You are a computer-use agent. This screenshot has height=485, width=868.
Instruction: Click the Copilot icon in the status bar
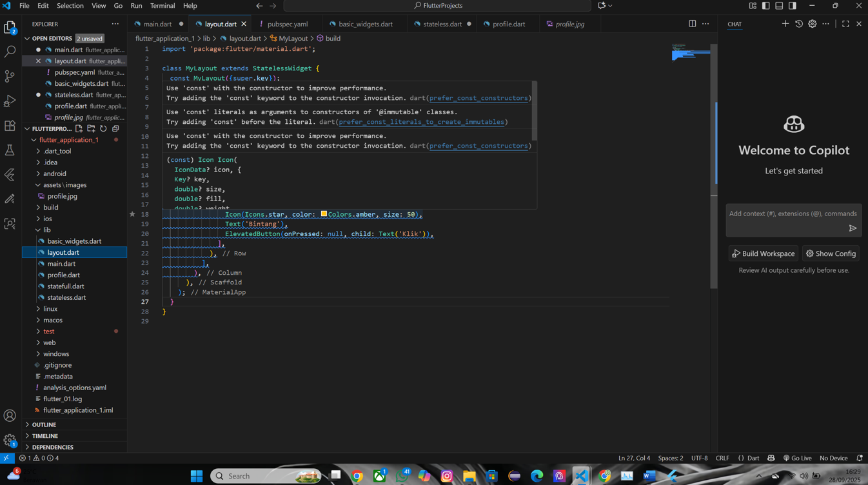[x=771, y=458]
